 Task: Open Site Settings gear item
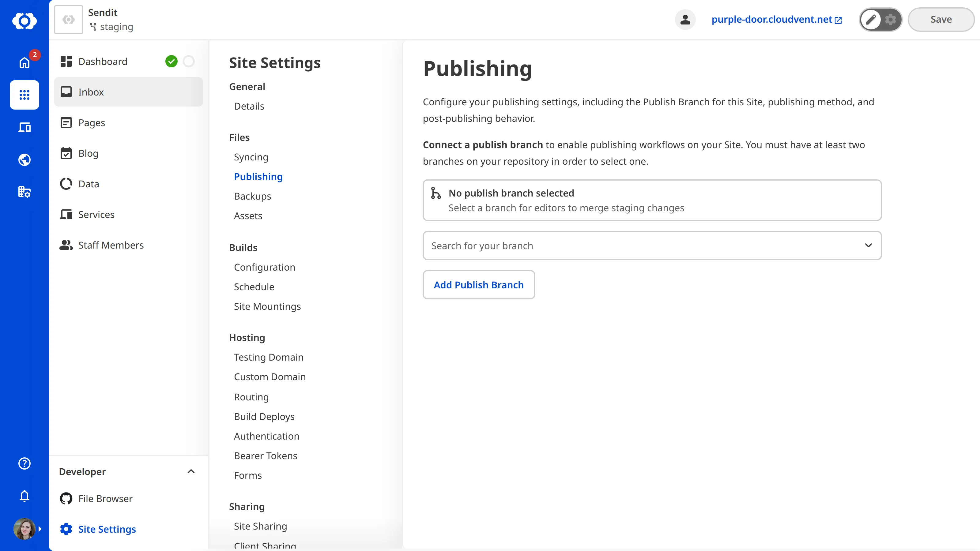(129, 529)
